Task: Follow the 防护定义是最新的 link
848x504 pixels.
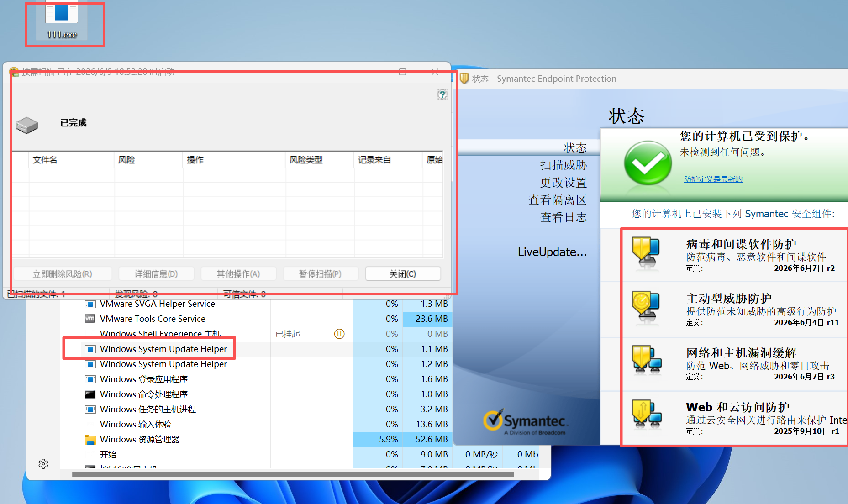Action: (713, 179)
